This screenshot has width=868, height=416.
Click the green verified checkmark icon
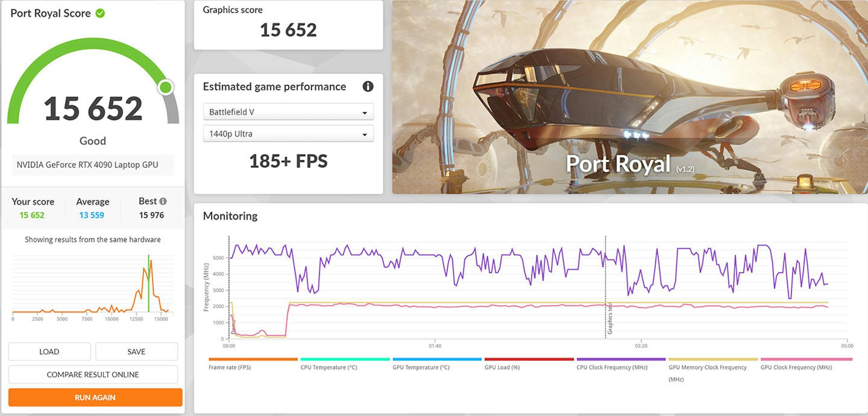[100, 13]
